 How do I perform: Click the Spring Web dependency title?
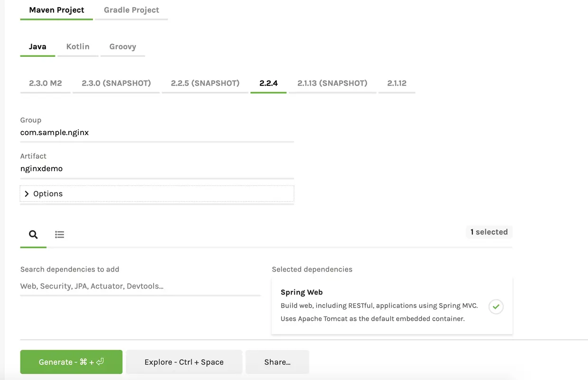(302, 292)
